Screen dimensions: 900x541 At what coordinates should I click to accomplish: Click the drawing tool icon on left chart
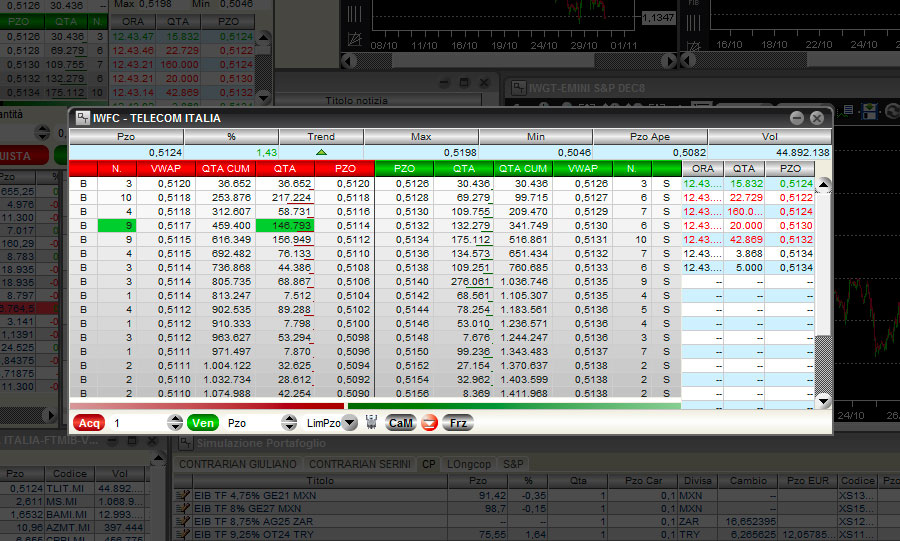pyautogui.click(x=355, y=39)
